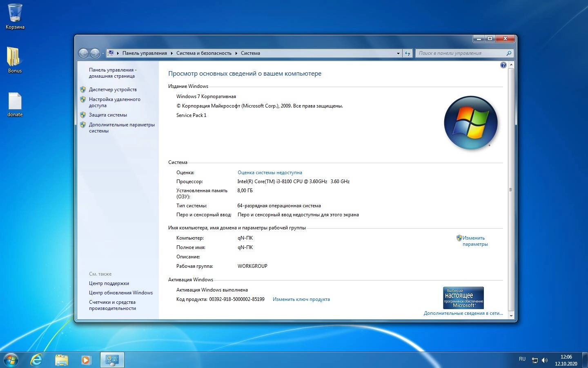Open the Windows Start button
Image resolution: width=588 pixels, height=368 pixels.
coord(11,360)
